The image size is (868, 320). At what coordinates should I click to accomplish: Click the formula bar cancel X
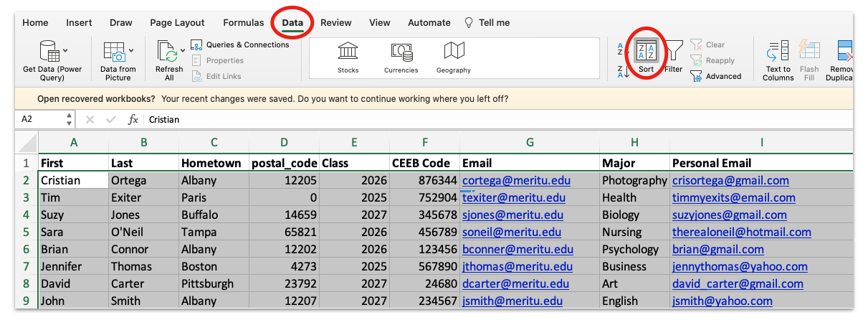90,120
